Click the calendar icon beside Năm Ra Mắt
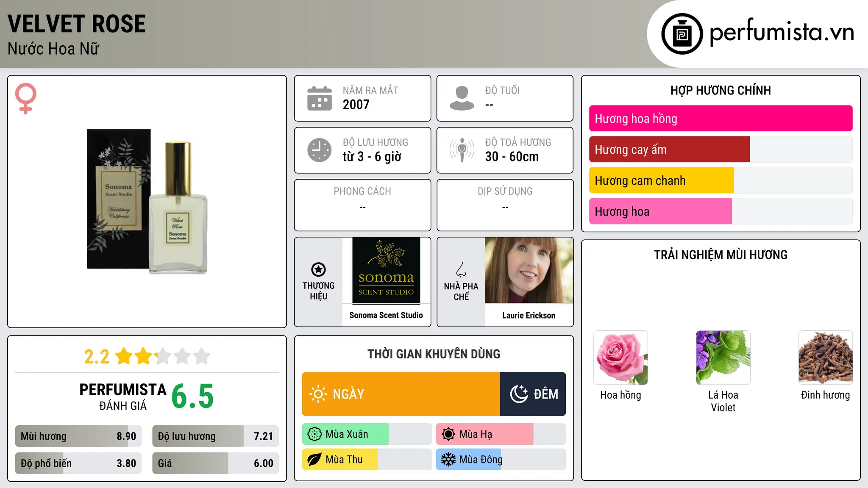The width and height of the screenshot is (868, 488). click(x=320, y=98)
